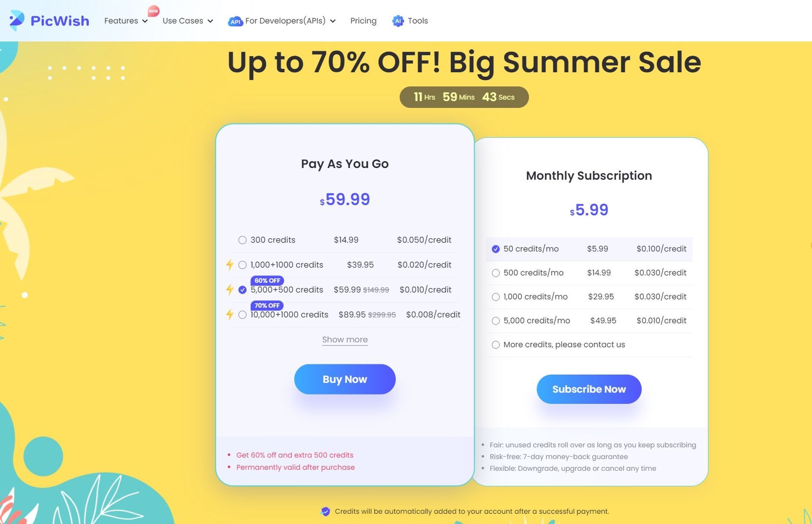Click the Subscribe Now button

589,389
